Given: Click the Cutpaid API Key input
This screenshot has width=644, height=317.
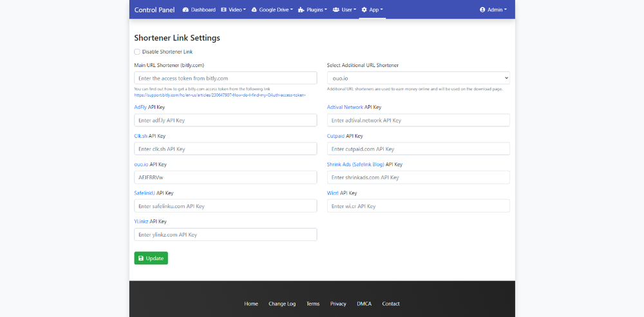Looking at the screenshot, I should 418,149.
